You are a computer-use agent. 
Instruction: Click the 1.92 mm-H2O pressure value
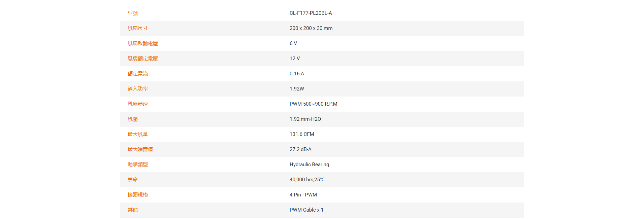305,119
